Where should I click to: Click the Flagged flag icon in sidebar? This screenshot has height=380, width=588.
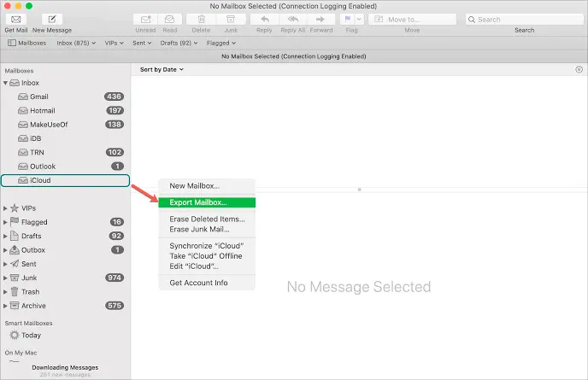15,221
